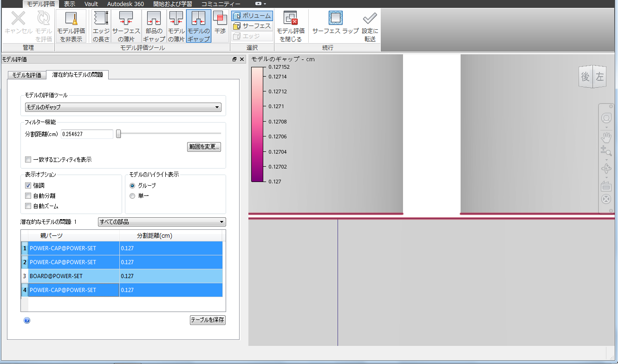Open help via the blue question mark

pyautogui.click(x=27, y=320)
